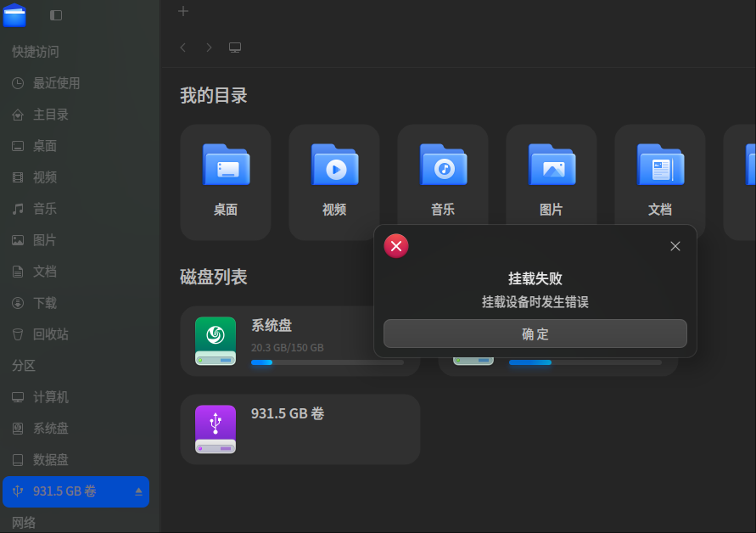Open the 图片 folder card
The width and height of the screenshot is (756, 533).
[x=551, y=176]
